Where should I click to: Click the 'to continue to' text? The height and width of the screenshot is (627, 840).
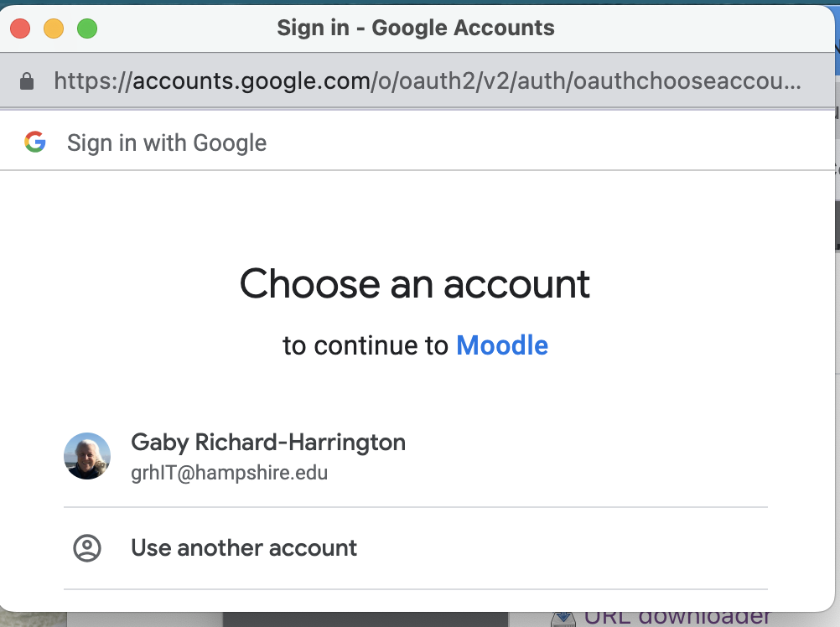[x=366, y=345]
